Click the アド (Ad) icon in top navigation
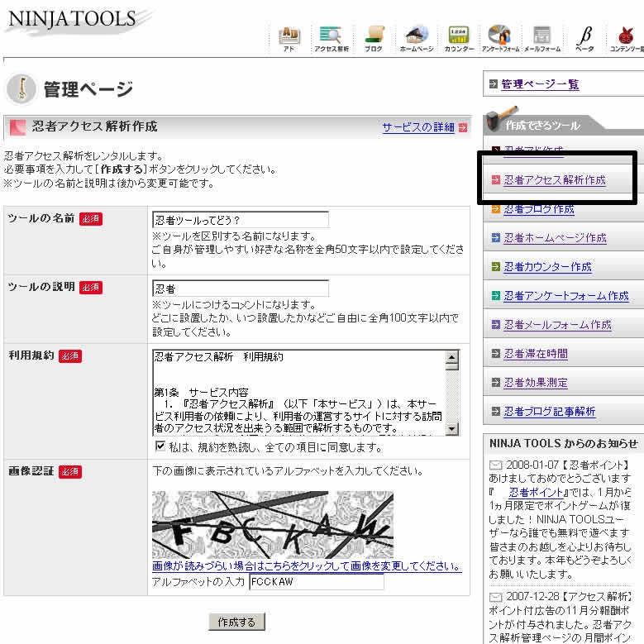The height and width of the screenshot is (644, 644). click(x=289, y=37)
